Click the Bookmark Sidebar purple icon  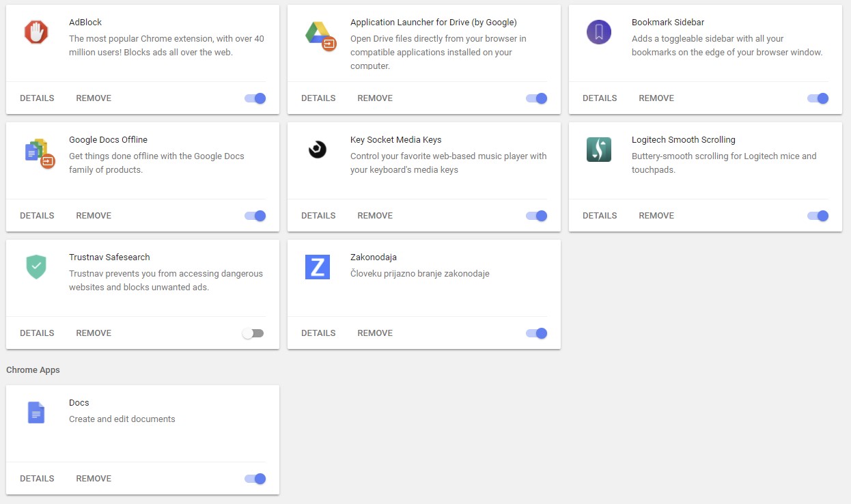coord(599,32)
